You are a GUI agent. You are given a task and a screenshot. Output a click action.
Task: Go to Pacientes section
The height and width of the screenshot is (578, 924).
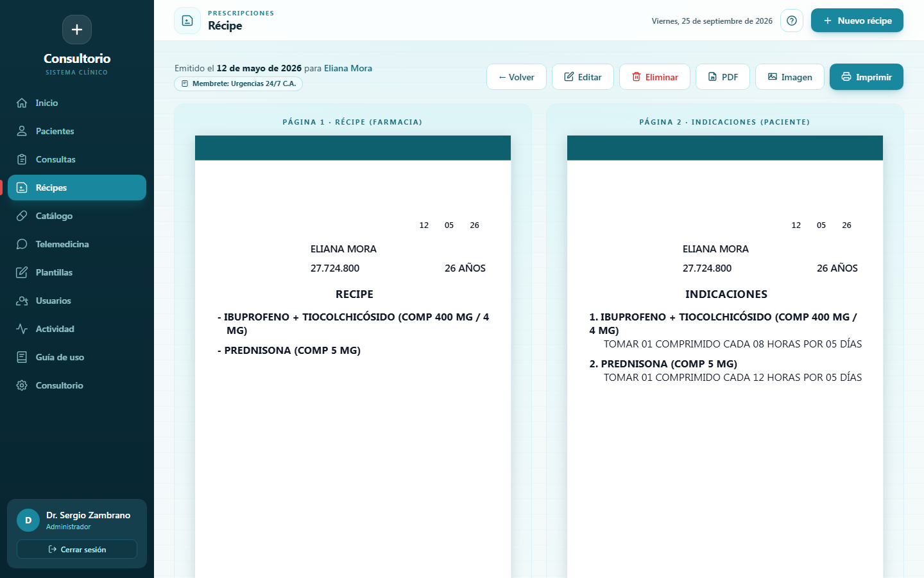tap(77, 131)
